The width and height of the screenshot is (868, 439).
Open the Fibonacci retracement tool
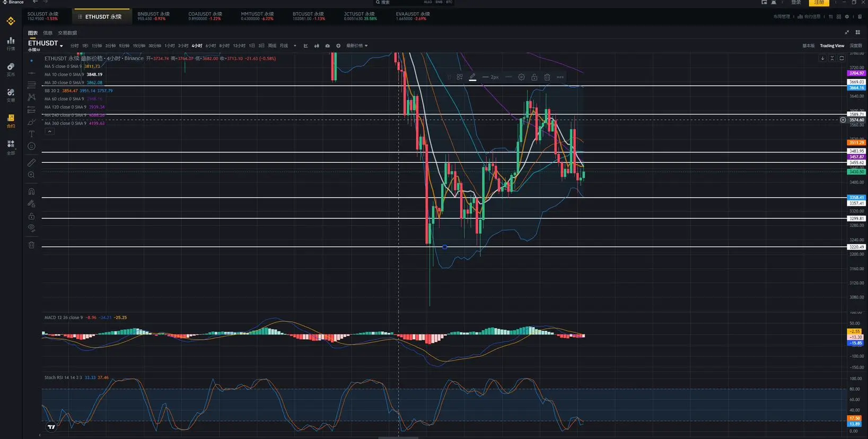click(31, 85)
